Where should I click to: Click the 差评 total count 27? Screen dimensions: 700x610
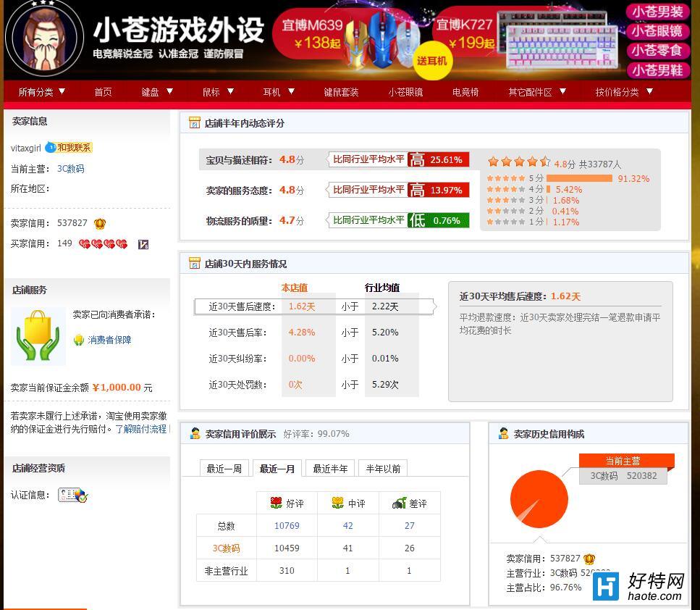point(410,525)
